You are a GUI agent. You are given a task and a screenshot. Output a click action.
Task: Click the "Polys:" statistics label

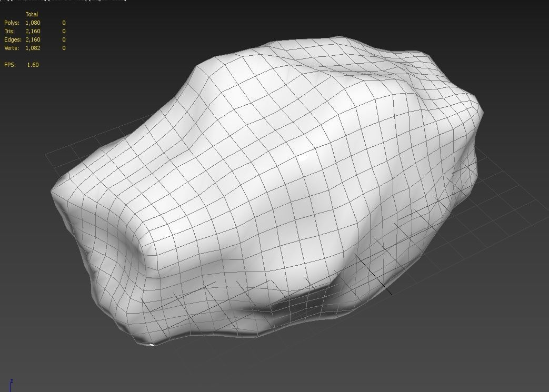pyautogui.click(x=12, y=23)
